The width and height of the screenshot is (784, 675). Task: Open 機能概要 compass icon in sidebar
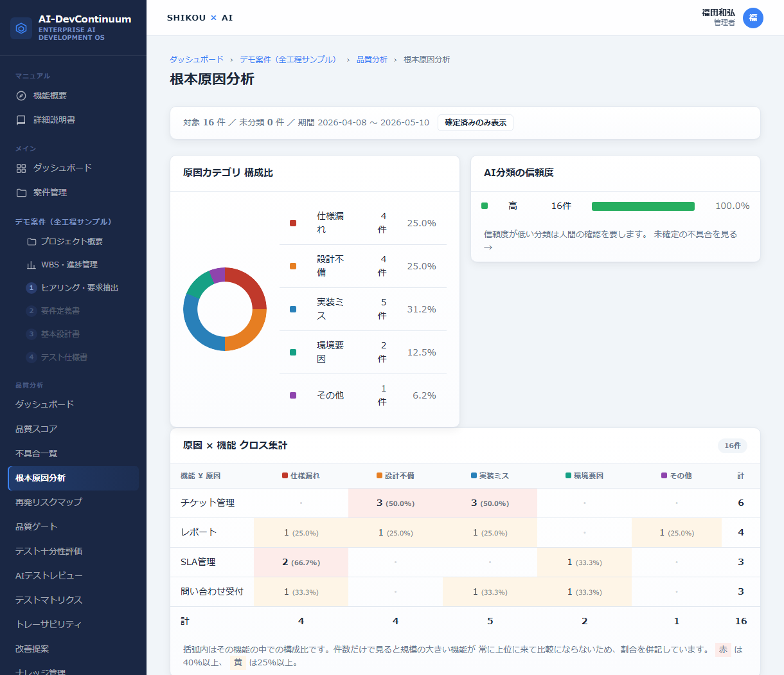(21, 96)
